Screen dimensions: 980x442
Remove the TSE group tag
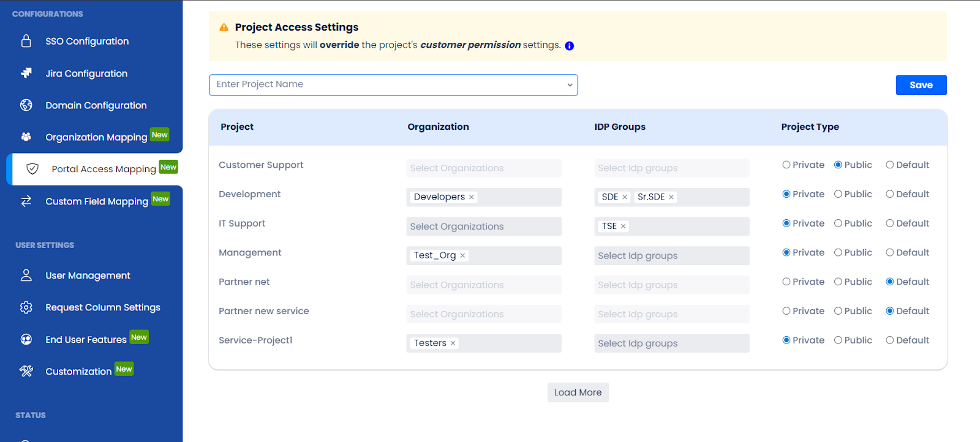point(623,227)
